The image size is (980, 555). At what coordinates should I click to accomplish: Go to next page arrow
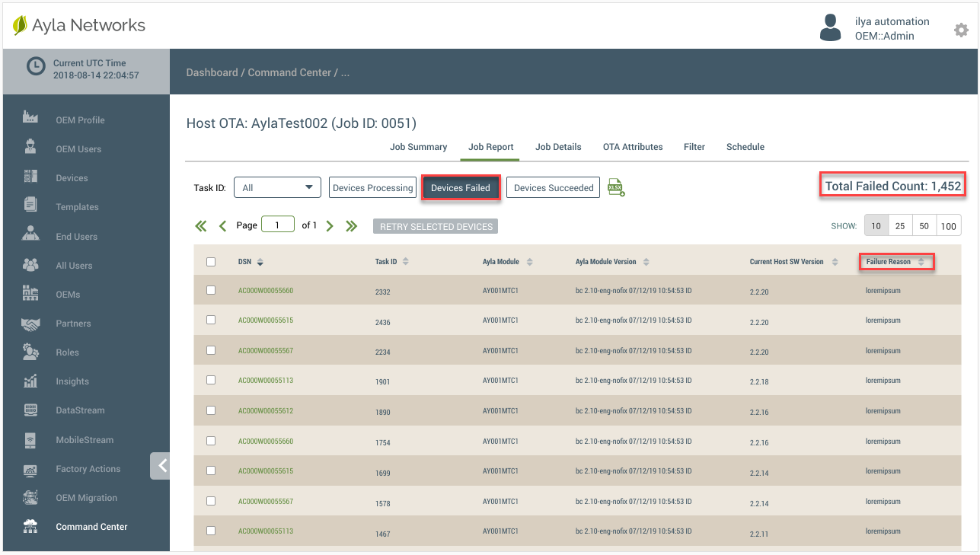click(x=330, y=225)
